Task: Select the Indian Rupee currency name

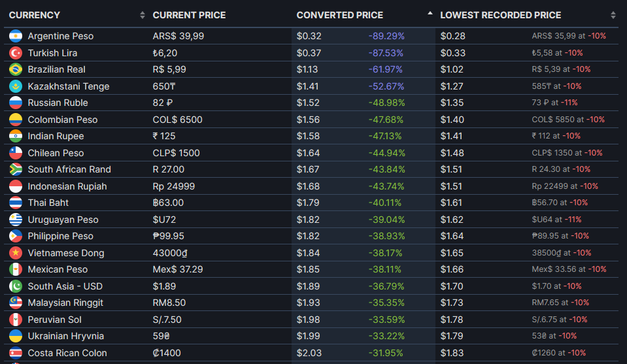Action: point(56,136)
